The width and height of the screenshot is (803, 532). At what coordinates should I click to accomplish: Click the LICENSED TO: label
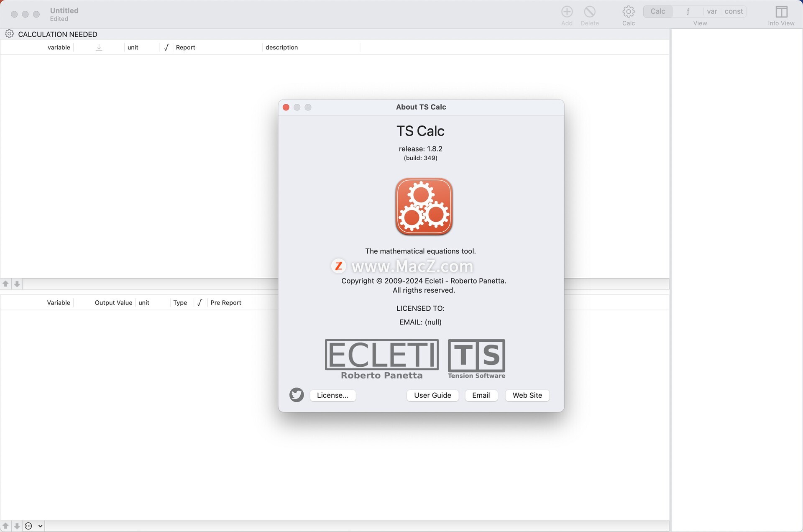coord(420,308)
